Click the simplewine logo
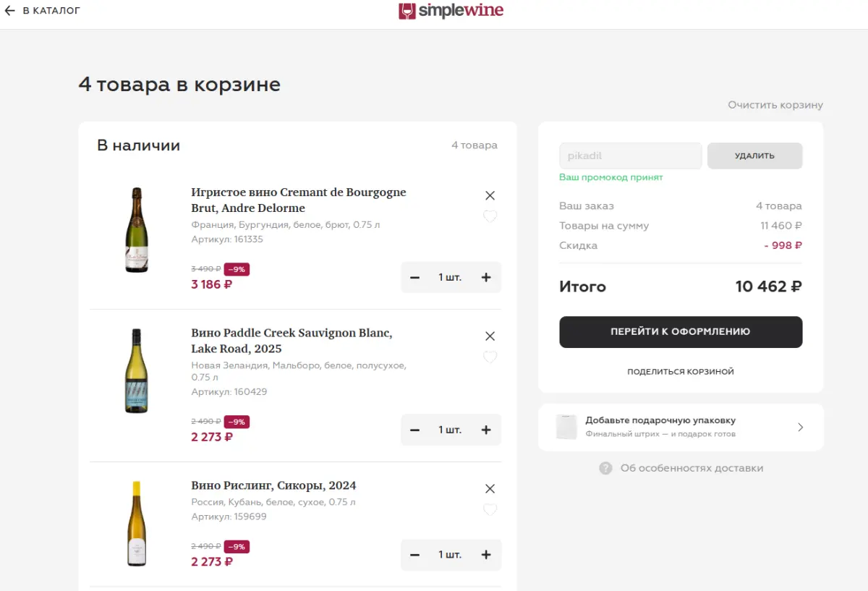868x591 pixels. point(451,11)
